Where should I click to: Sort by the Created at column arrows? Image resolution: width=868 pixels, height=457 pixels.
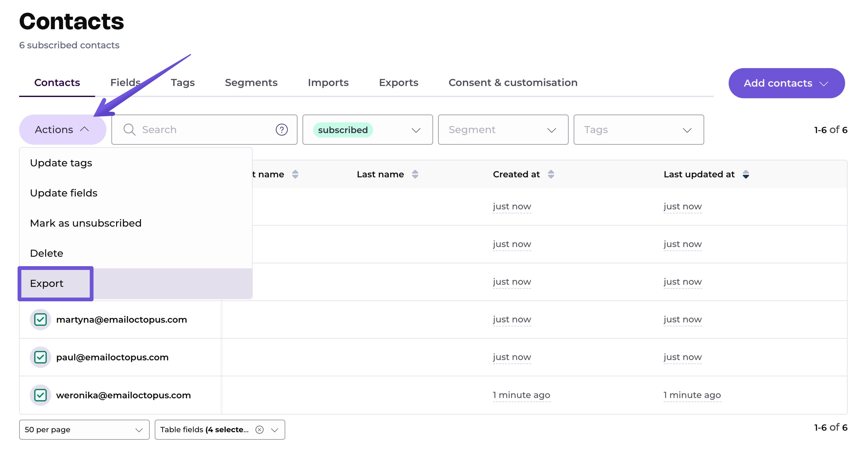tap(551, 174)
